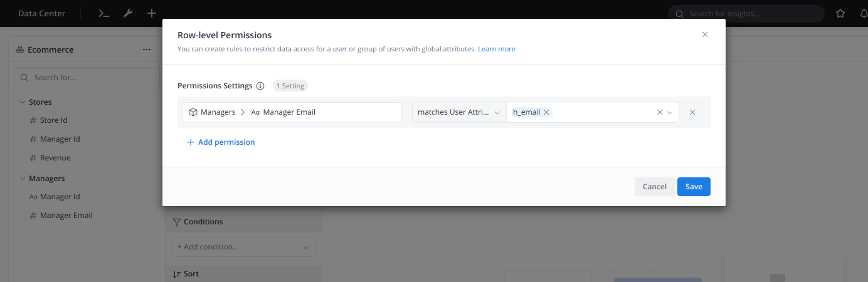Viewport: 868px width, 282px height.
Task: Open Data Center in top bar
Action: [41, 13]
